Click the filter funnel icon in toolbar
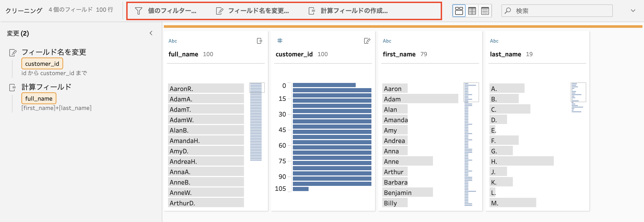The height and width of the screenshot is (222, 644). tap(139, 11)
